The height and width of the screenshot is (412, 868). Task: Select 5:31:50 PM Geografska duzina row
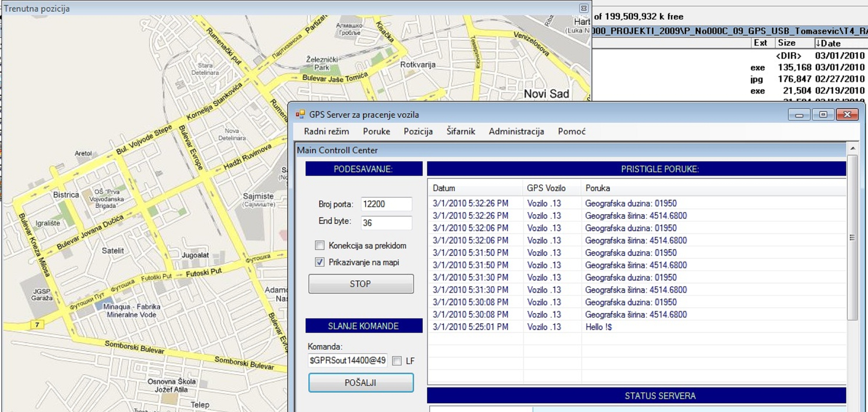point(637,253)
